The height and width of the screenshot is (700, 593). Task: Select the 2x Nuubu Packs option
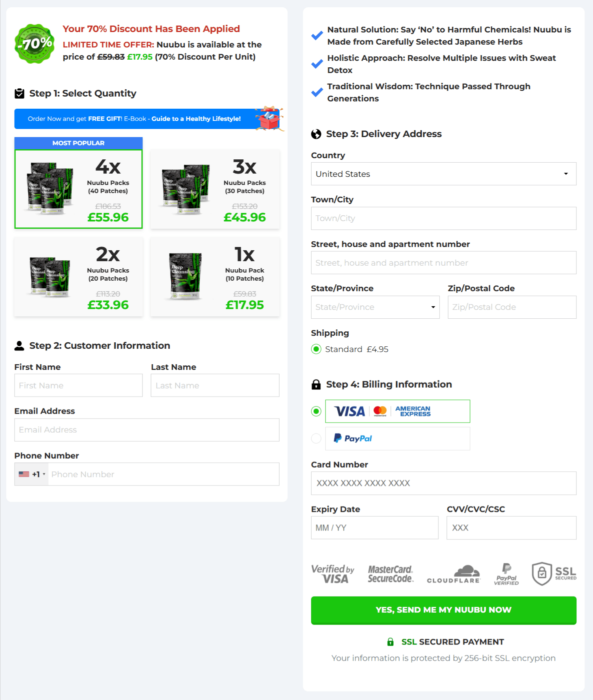(78, 277)
